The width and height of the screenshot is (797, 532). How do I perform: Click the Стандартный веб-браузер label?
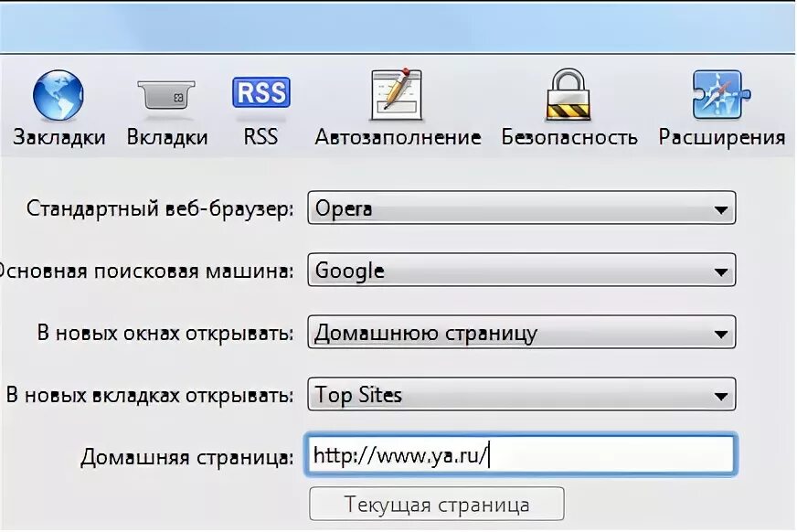coord(160,208)
